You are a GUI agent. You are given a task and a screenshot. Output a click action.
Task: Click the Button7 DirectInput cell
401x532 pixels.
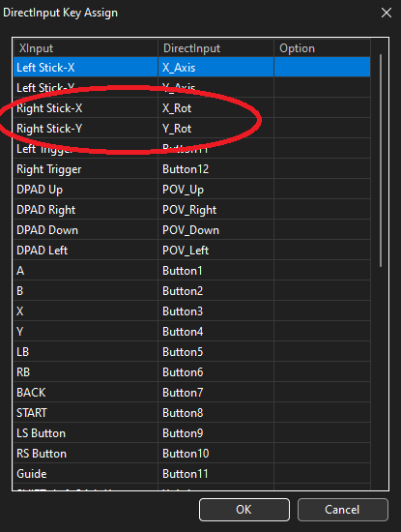pos(215,393)
